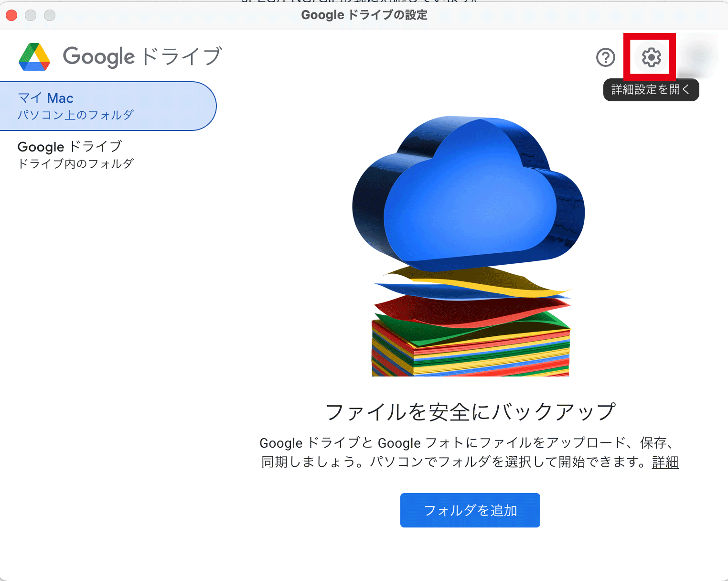Open the 詳細 link
This screenshot has width=728, height=581.
pos(665,462)
